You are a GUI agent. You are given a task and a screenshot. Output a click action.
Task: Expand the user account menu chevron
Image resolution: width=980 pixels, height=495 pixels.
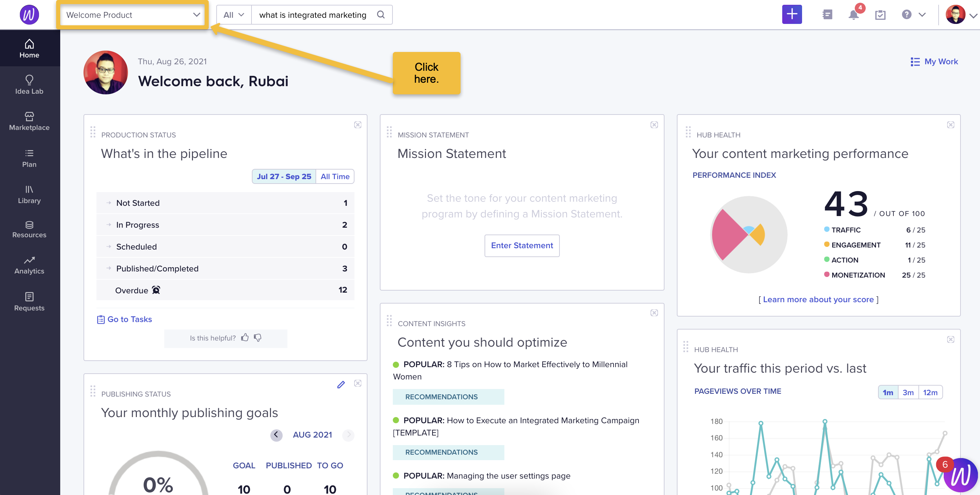click(973, 16)
